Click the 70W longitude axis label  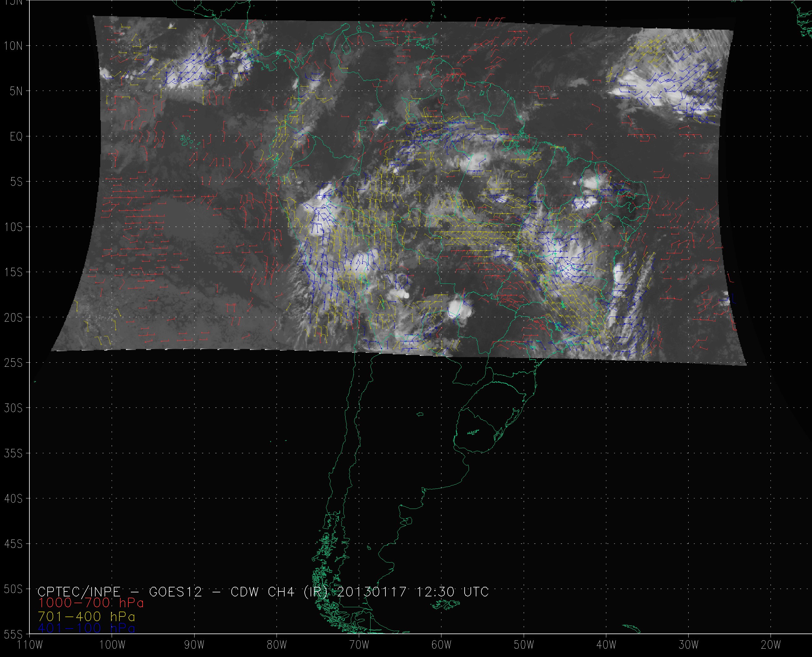point(359,645)
